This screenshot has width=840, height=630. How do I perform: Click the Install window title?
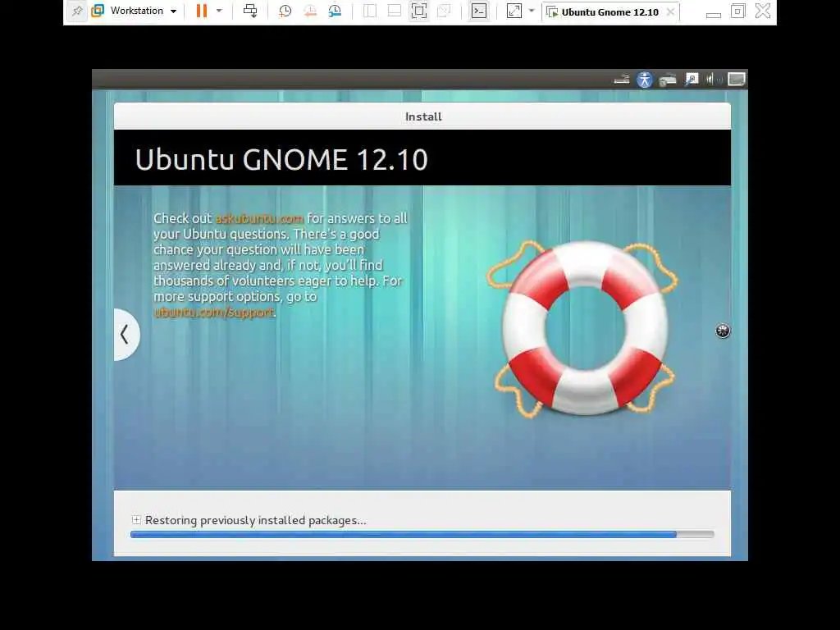point(423,116)
